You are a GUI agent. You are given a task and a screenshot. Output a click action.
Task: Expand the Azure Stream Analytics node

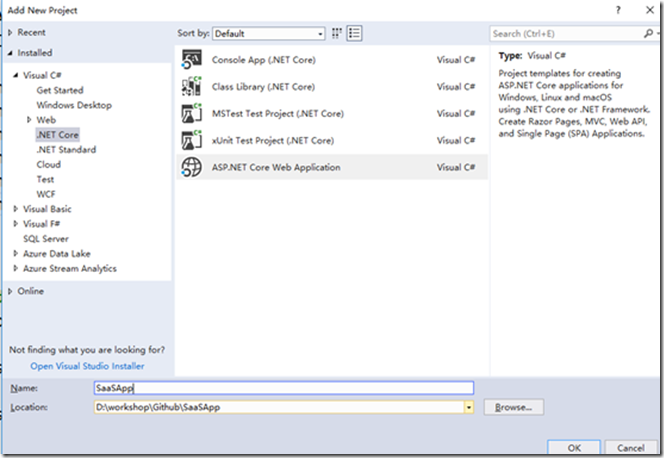[x=16, y=268]
